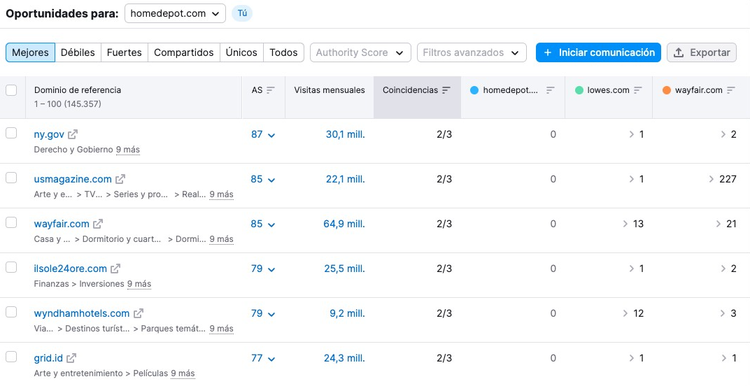The image size is (750, 386).
Task: Open the Filtros avanzados dropdown
Action: tap(472, 53)
